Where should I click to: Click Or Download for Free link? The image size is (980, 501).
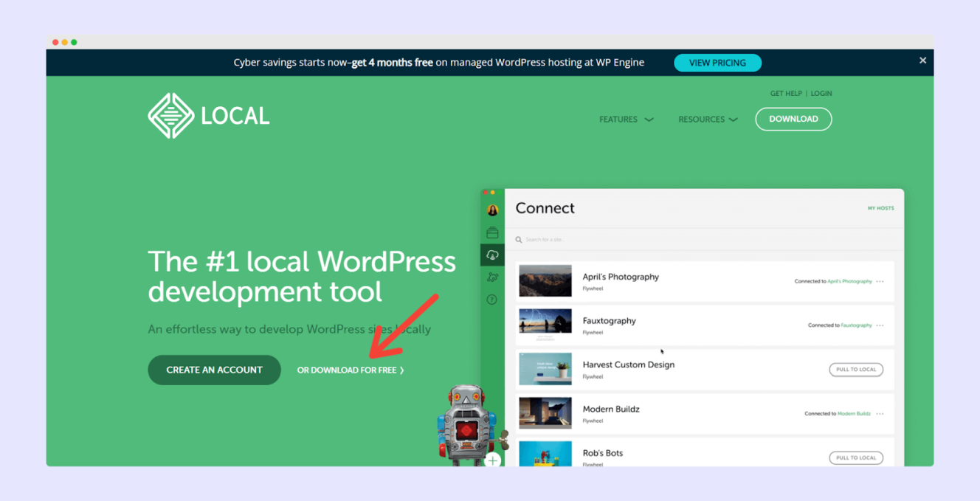click(351, 370)
